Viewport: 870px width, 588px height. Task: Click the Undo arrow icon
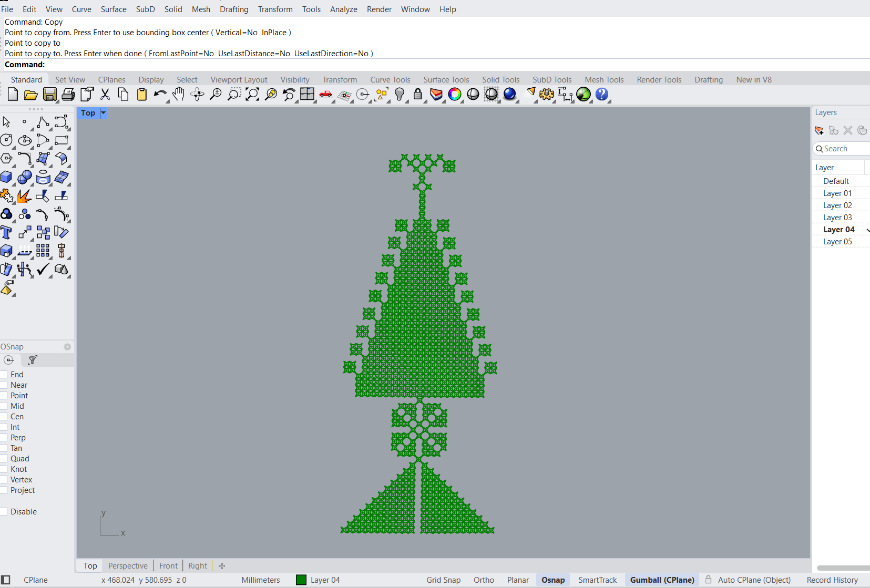pyautogui.click(x=159, y=95)
